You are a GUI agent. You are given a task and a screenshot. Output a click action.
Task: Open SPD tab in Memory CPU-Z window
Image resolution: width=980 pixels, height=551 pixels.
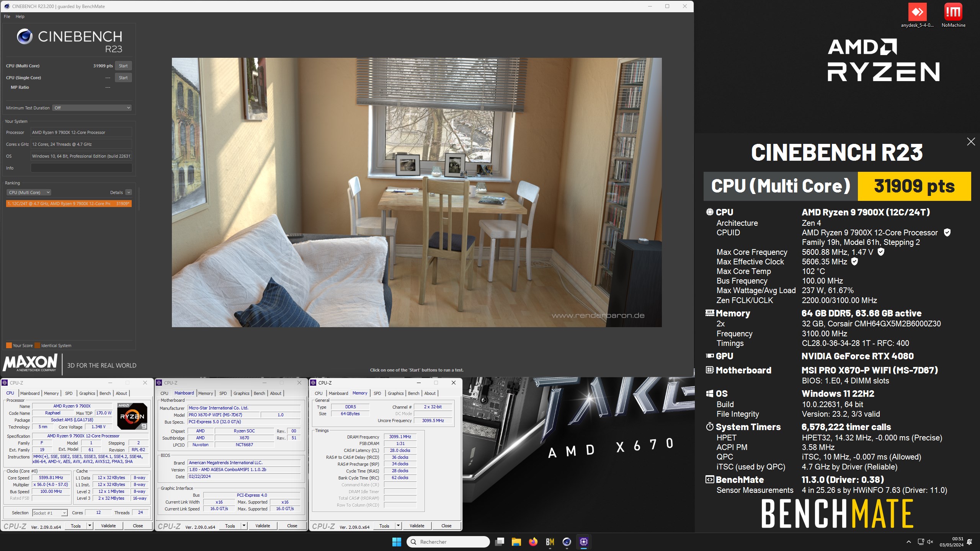[x=377, y=393]
